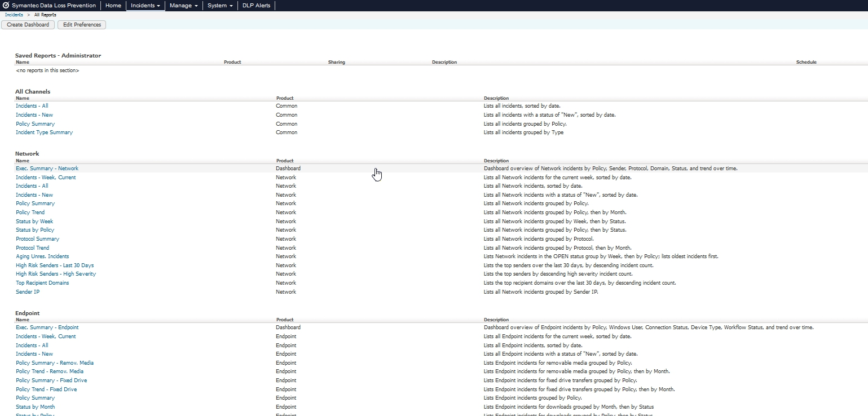868x416 pixels.
Task: Click the '<no reports in this section>' text
Action: tap(47, 71)
